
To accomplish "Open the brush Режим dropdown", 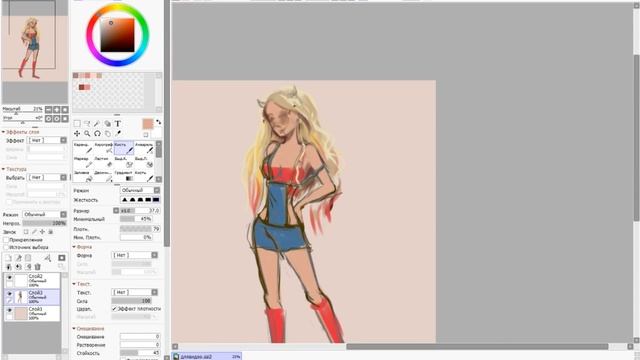I will click(x=140, y=190).
